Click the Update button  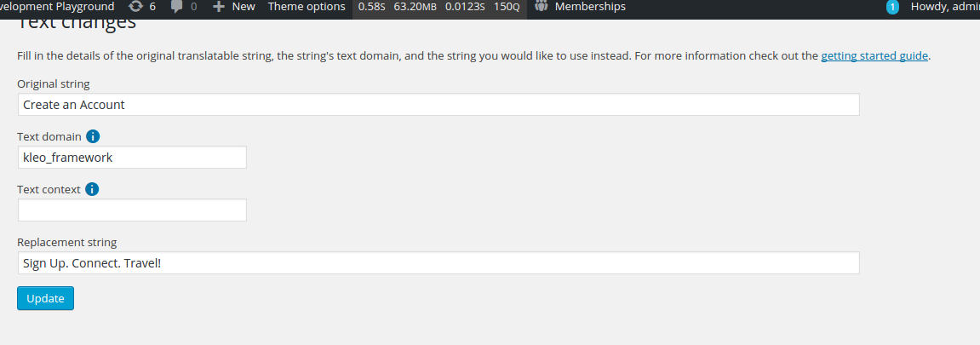(45, 298)
